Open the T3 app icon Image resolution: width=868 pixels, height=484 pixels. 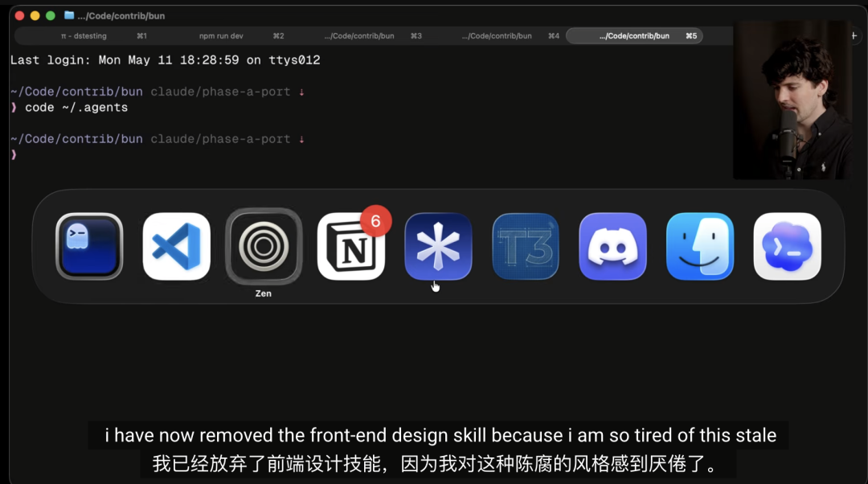pos(526,247)
